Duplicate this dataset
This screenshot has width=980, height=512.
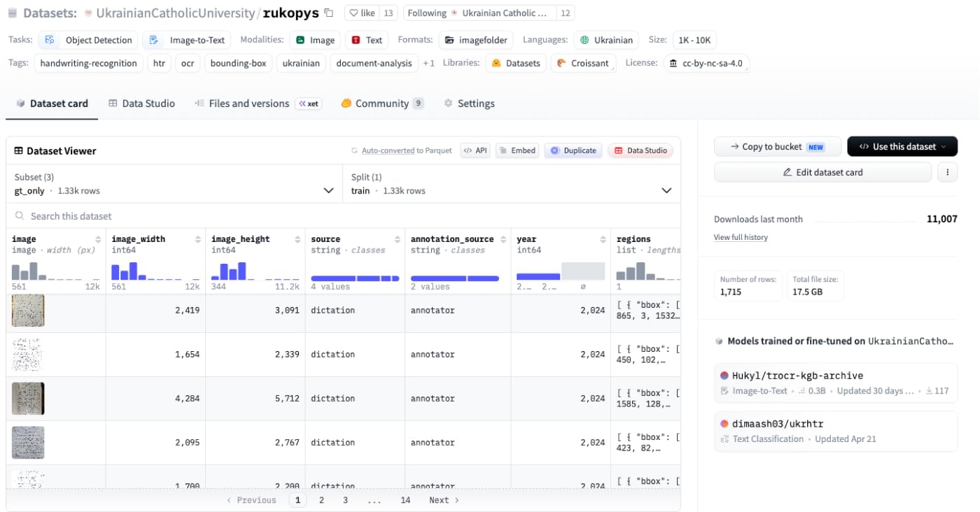coord(573,150)
